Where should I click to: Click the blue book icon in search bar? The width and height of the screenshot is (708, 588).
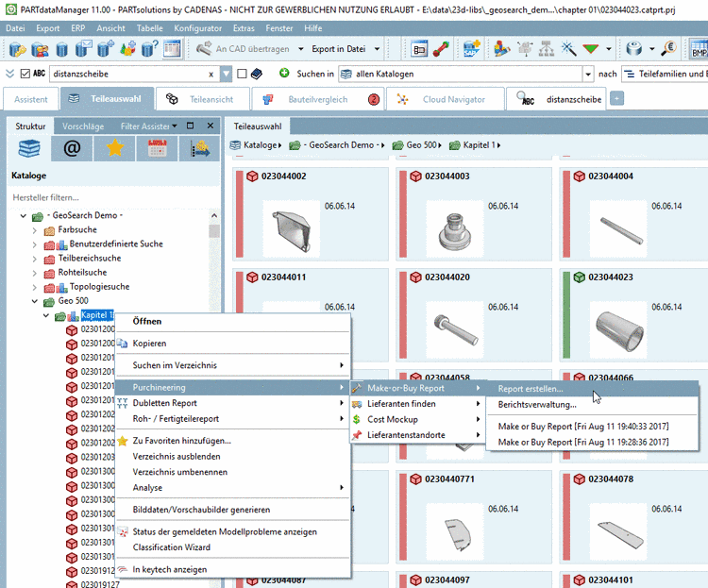point(257,74)
